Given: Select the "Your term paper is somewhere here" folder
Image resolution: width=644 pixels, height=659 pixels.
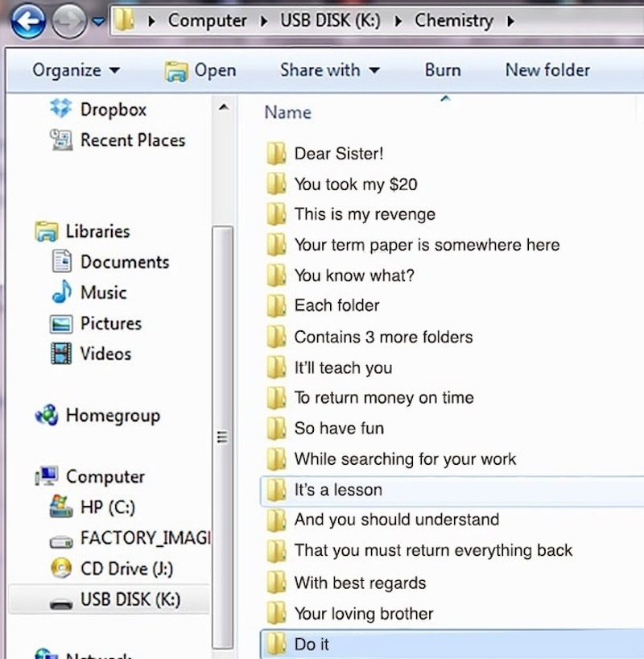Looking at the screenshot, I should [x=426, y=245].
